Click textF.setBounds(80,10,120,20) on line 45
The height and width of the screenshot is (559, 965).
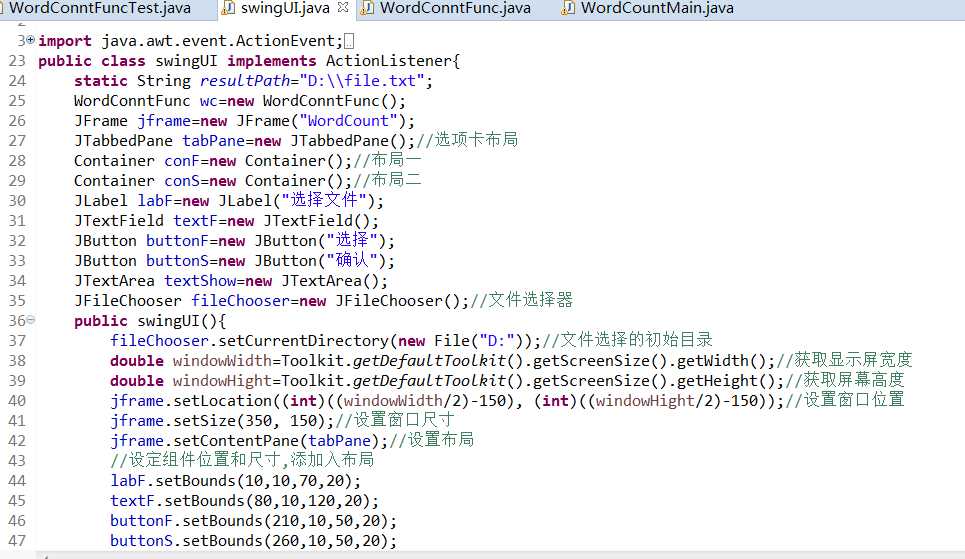pyautogui.click(x=244, y=501)
